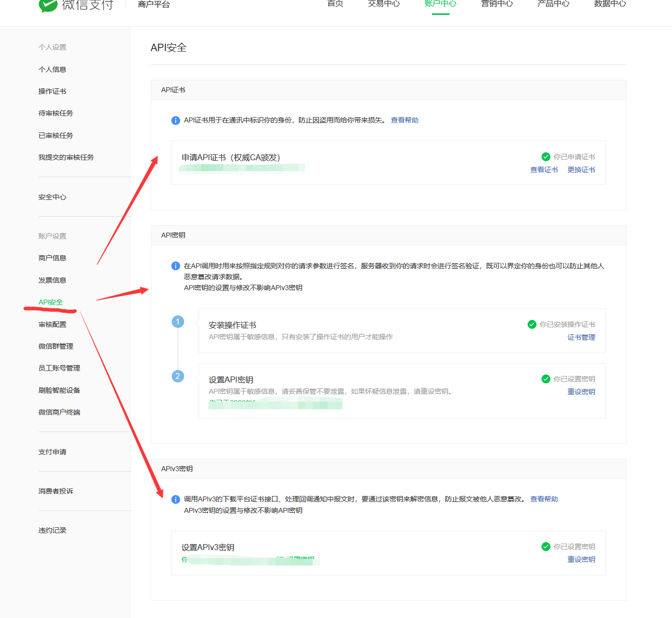Click 更换证书 link
Viewport: 672px width, 618px height.
pos(581,170)
